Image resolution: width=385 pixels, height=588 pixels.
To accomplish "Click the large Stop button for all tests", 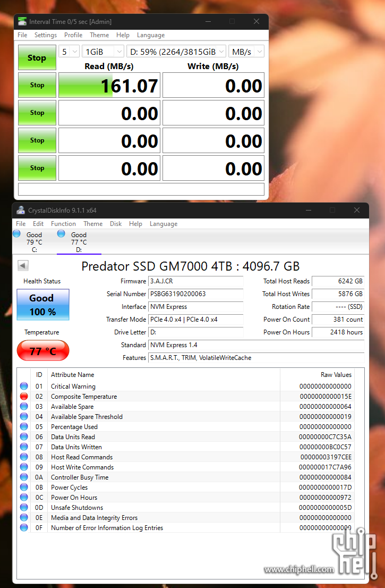I will tap(37, 57).
